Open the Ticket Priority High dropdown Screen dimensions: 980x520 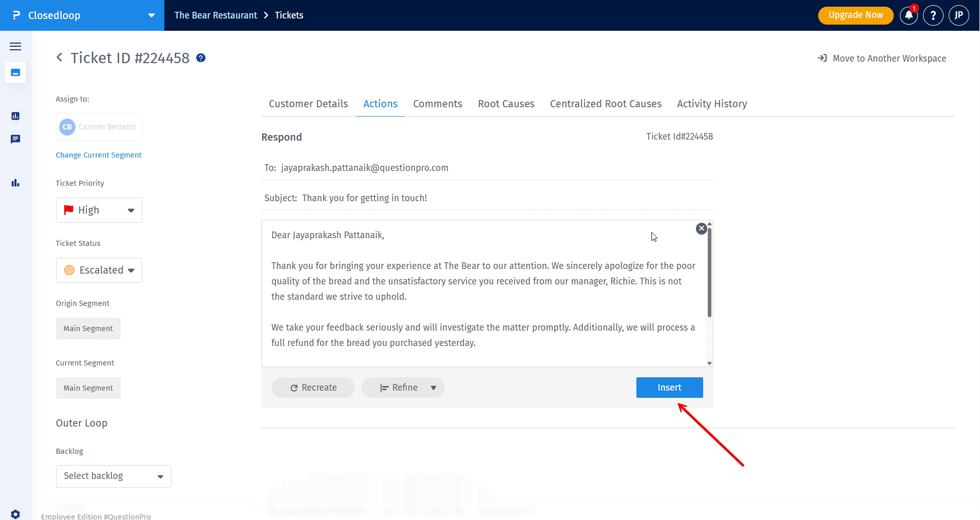click(x=99, y=210)
